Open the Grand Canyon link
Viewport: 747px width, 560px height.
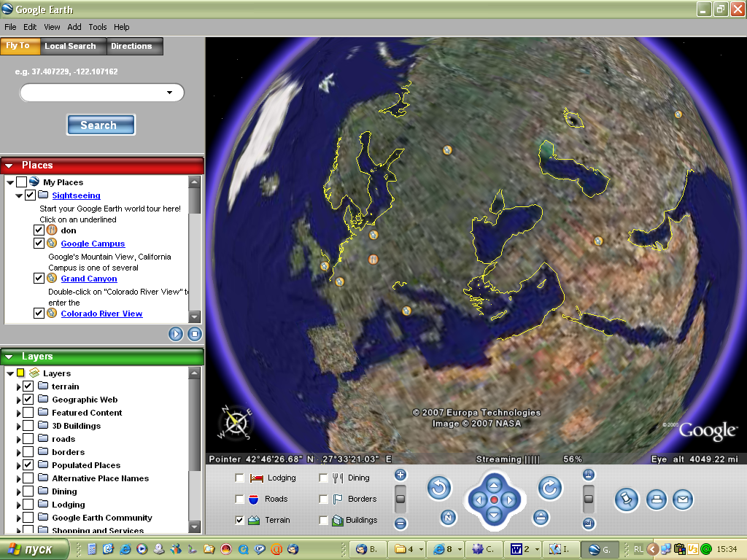click(x=89, y=279)
